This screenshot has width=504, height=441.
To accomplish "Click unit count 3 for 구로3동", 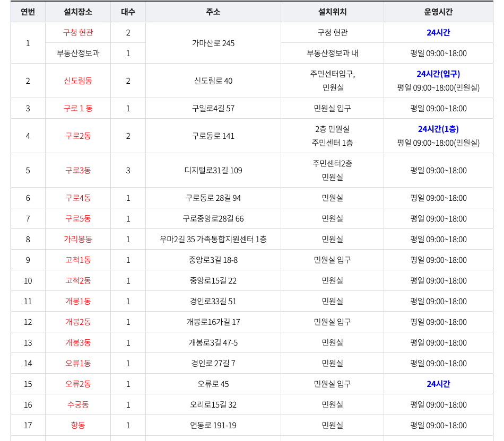I will (x=128, y=170).
